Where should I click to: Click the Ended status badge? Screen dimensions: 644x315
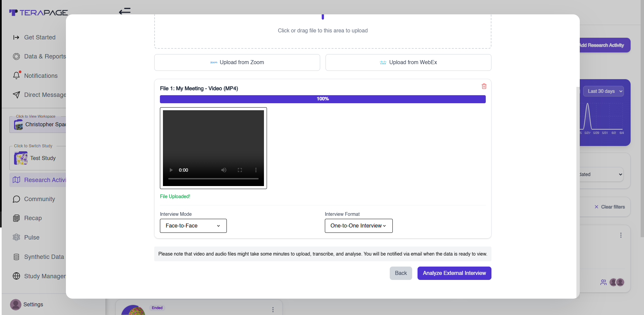pos(157,308)
